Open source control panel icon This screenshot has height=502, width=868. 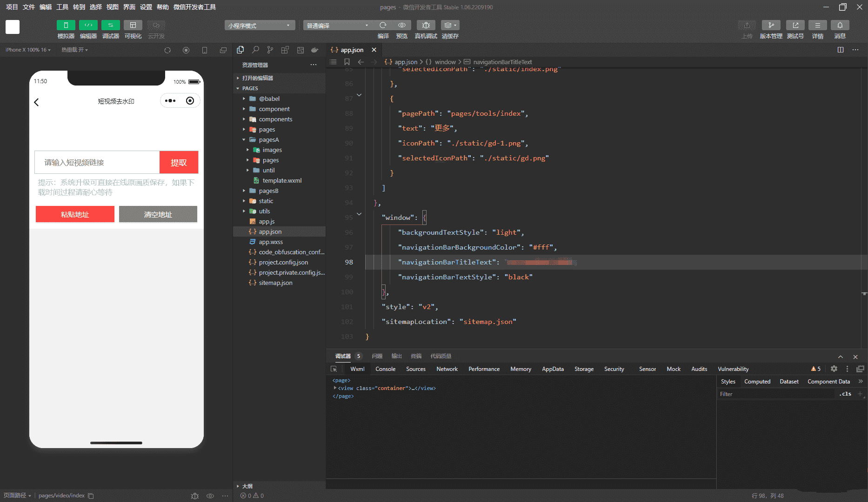click(x=270, y=50)
